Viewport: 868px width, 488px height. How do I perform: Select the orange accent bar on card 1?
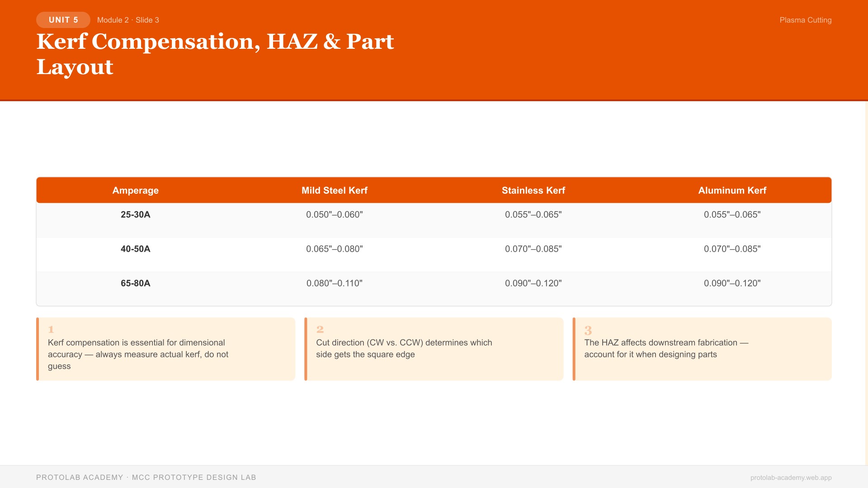(x=38, y=349)
